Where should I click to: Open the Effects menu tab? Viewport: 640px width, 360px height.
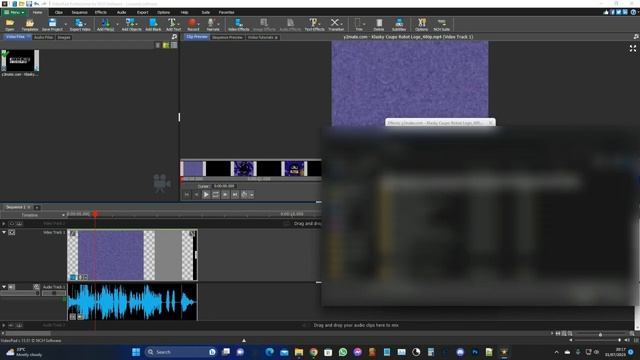[100, 12]
